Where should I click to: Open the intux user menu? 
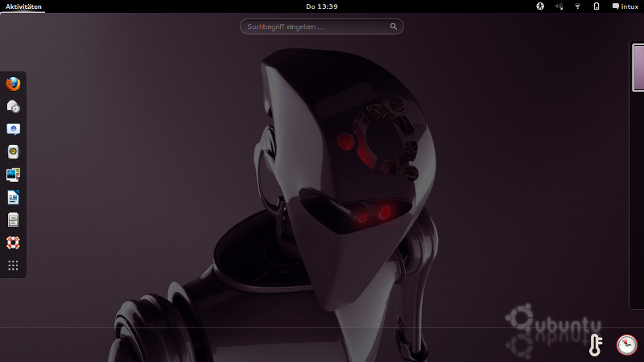[x=625, y=6]
